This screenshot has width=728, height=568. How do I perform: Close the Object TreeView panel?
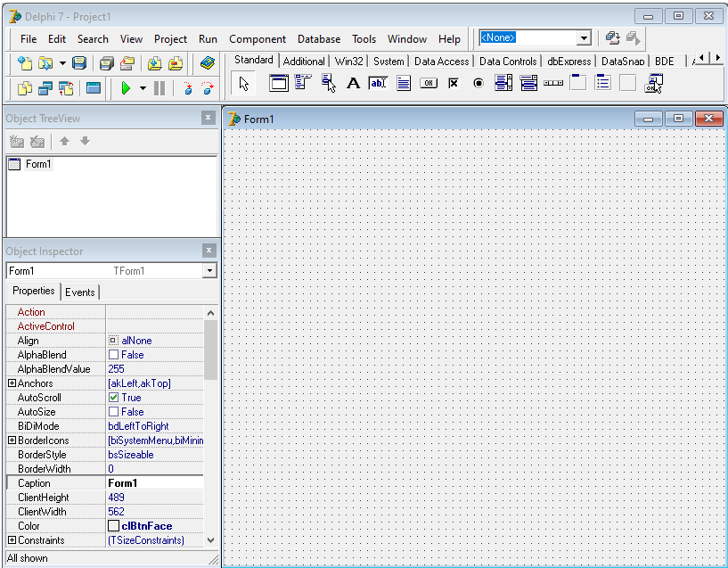tap(209, 118)
